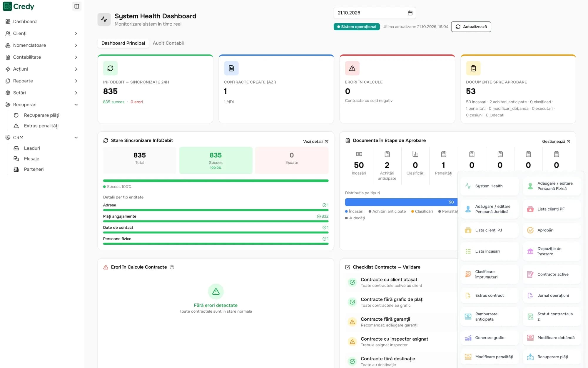Viewport: 588px width, 368px height.
Task: Open Jurnal operațiuni shortcut tile
Action: click(x=552, y=296)
